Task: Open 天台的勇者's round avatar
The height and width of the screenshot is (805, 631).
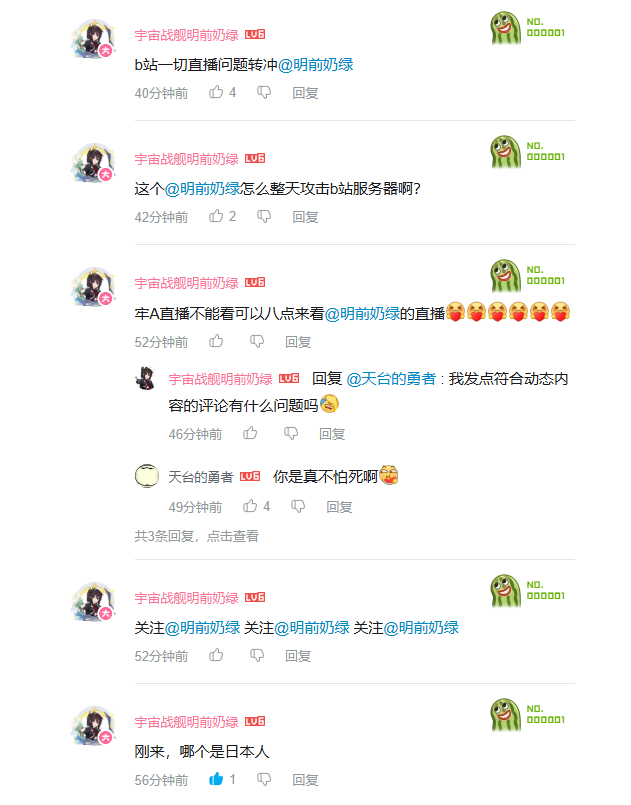Action: pos(147,476)
